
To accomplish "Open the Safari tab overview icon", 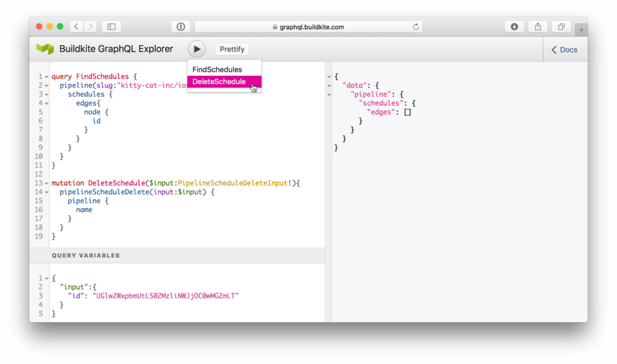I will click(561, 27).
